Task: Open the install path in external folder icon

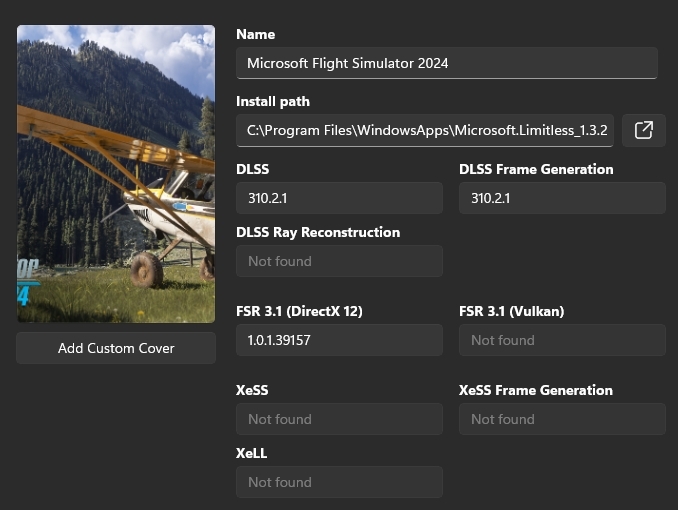Action: [644, 130]
